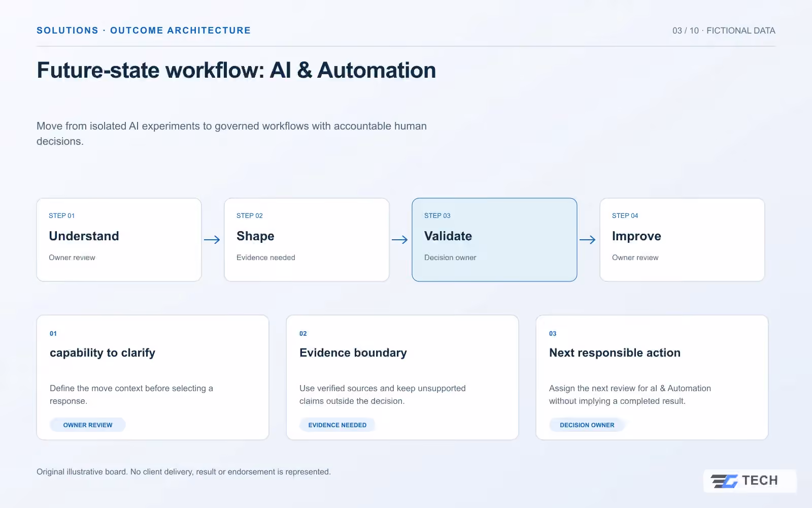
Task: Select the 'Validate' step heading
Action: 448,236
